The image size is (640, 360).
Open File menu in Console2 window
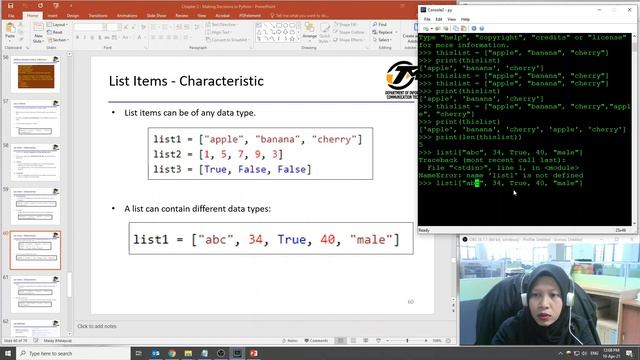coord(427,19)
